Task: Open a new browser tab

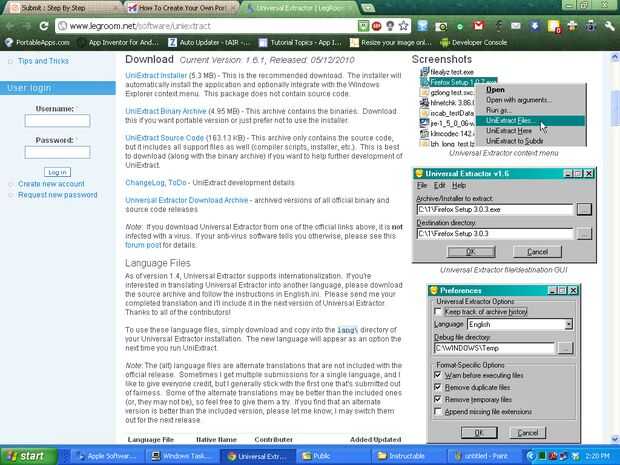Action: [368, 8]
